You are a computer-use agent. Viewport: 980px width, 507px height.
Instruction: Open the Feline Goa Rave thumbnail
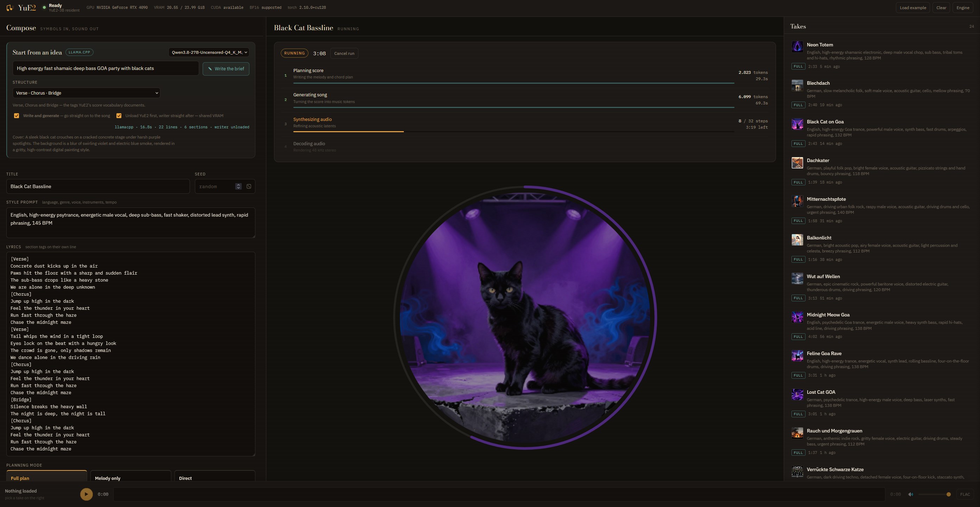(797, 355)
